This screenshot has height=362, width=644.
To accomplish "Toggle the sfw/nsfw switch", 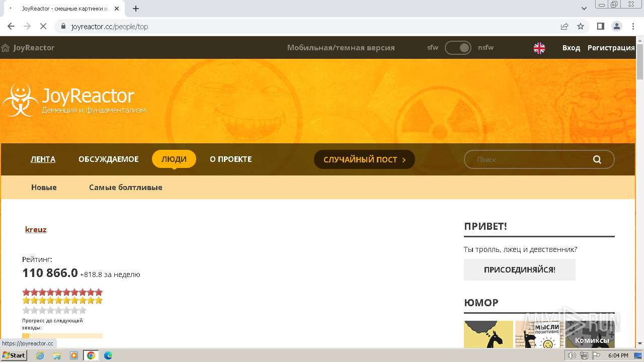I will tap(458, 48).
